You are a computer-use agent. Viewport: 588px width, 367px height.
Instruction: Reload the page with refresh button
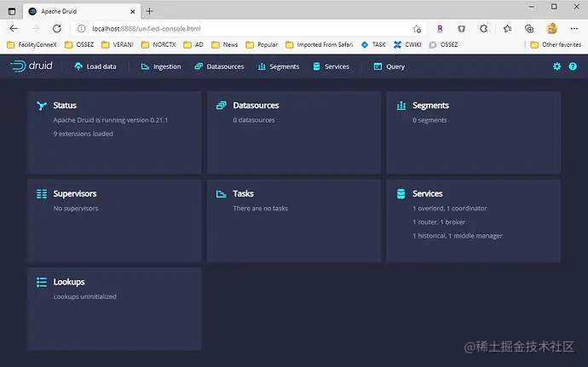point(57,28)
